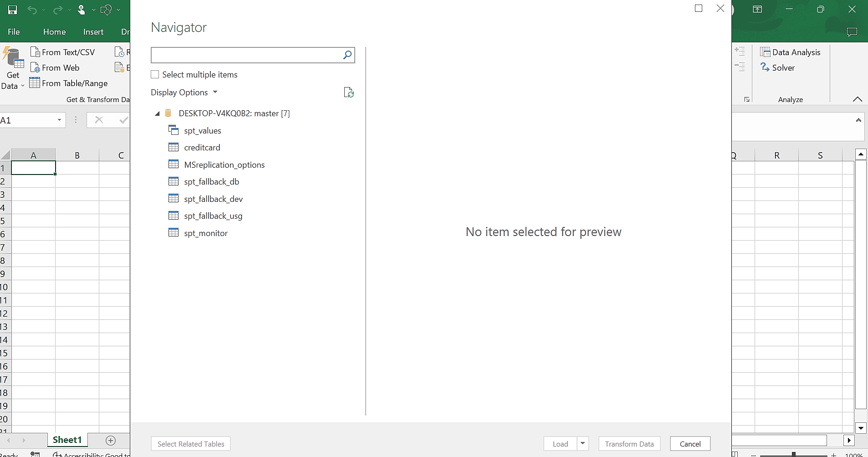The width and height of the screenshot is (868, 457).
Task: Click the From Table/Range icon
Action: [x=35, y=83]
